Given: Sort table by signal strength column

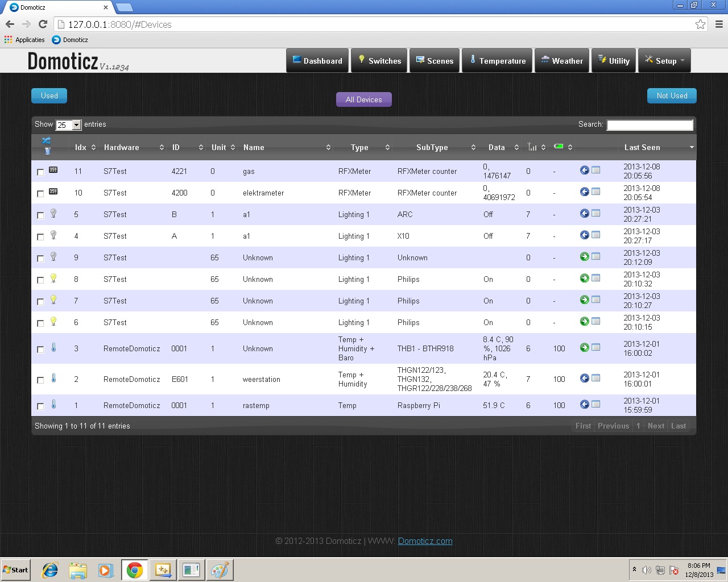Looking at the screenshot, I should coord(536,147).
